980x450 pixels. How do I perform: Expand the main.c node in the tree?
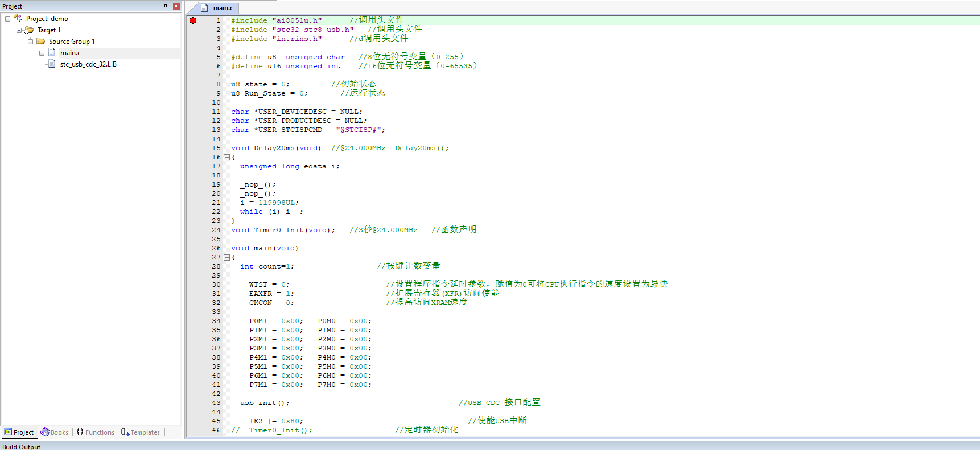(x=42, y=53)
